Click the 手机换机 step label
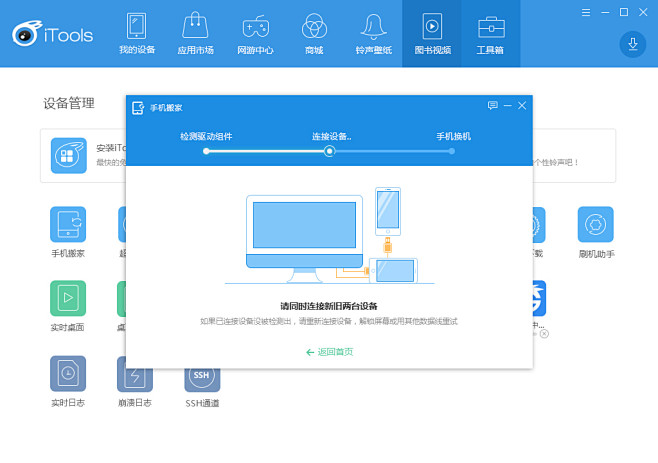 coord(453,136)
